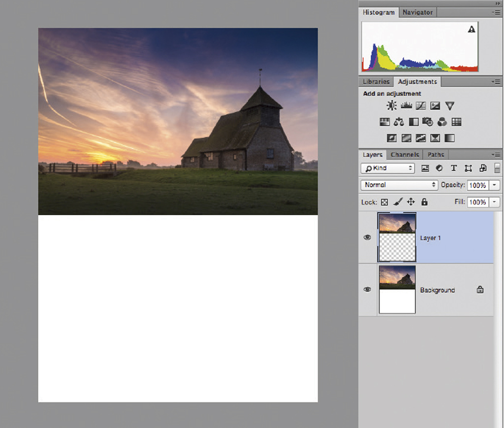Filter layers by shape layers
Image resolution: width=504 pixels, height=428 pixels.
click(468, 168)
